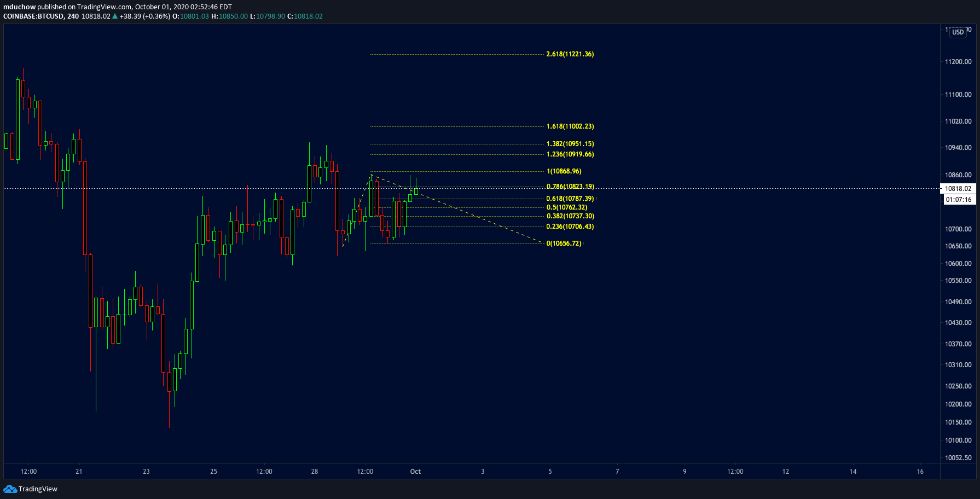Click the 21 date label on time axis
Viewport: 980px width, 499px height.
coord(79,472)
